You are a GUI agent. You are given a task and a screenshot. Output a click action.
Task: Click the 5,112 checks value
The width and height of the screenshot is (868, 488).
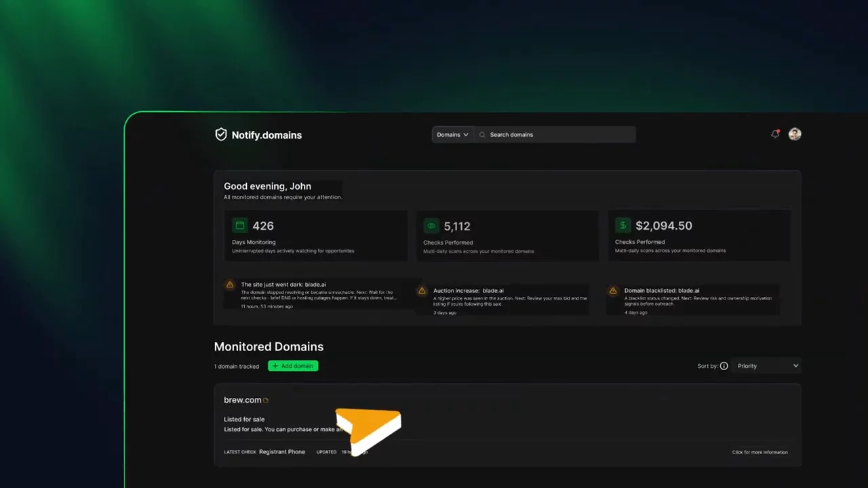click(x=457, y=226)
